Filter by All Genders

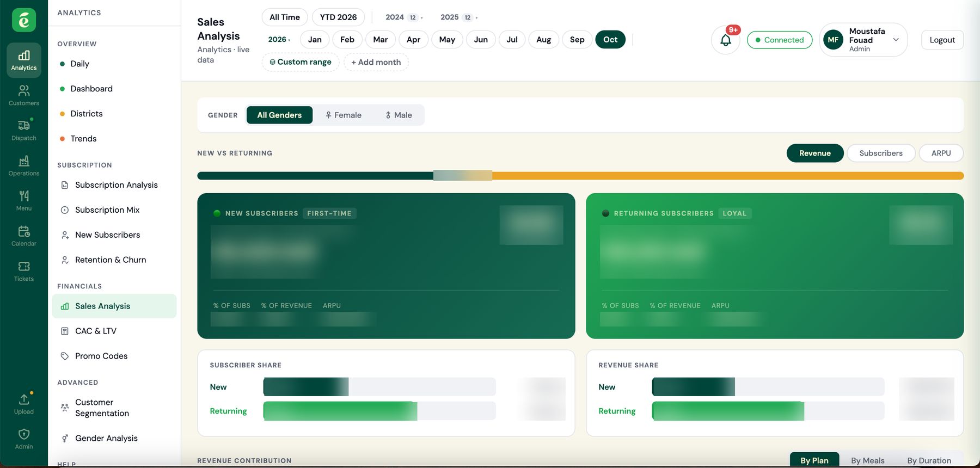click(x=279, y=115)
